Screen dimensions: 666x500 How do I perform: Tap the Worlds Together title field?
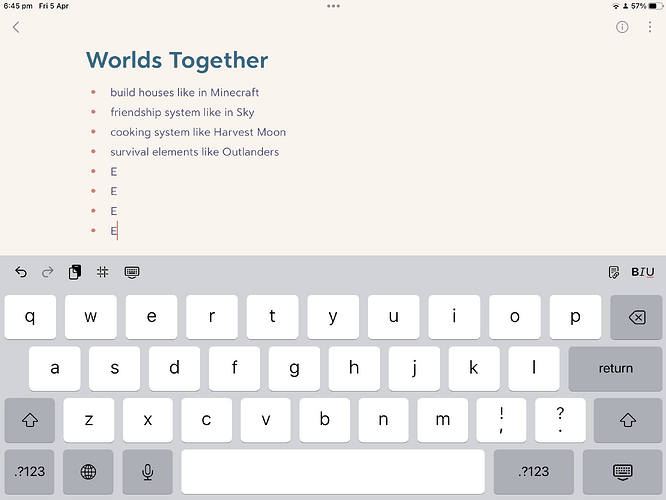177,60
